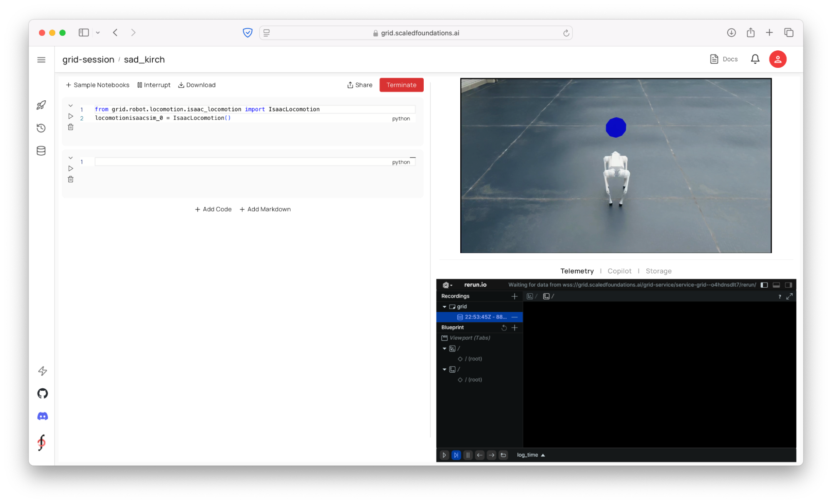
Task: Toggle the rerun left panel visibility
Action: coord(764,285)
